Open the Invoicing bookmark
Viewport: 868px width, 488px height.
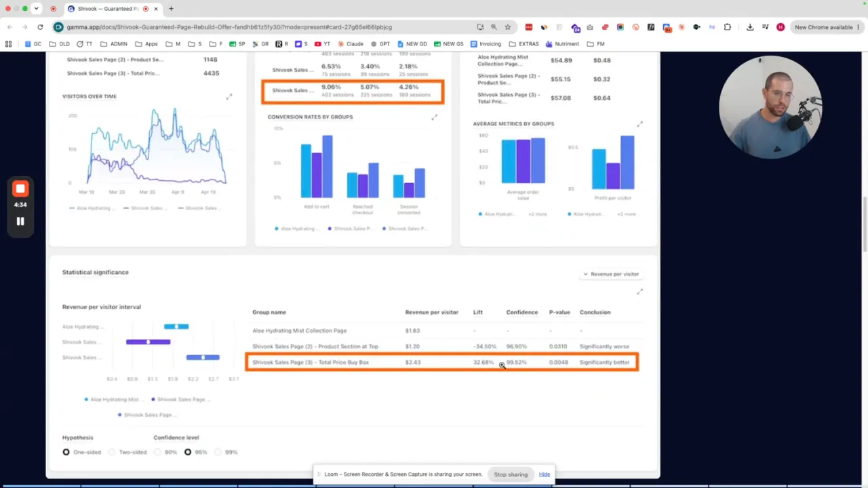(x=486, y=44)
